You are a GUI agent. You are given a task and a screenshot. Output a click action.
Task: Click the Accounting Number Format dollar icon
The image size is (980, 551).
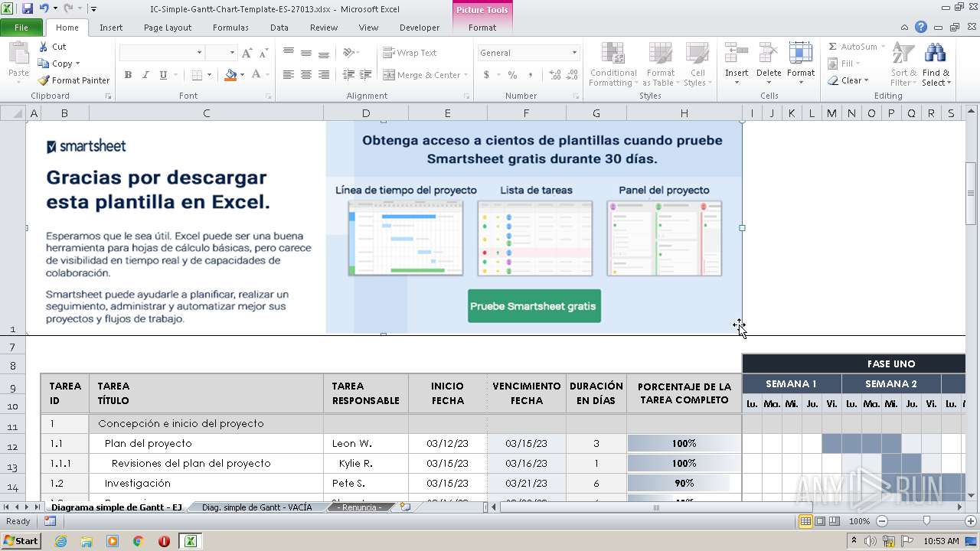coord(486,75)
